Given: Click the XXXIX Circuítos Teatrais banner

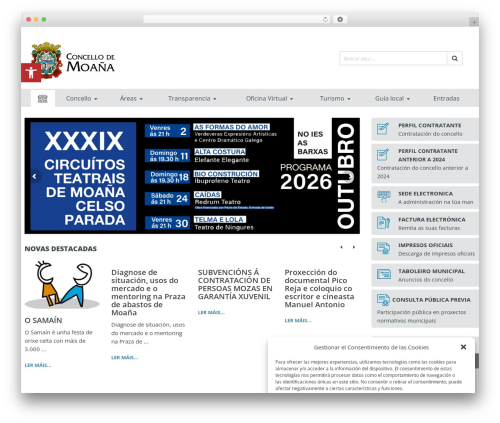Looking at the screenshot, I should (x=192, y=176).
